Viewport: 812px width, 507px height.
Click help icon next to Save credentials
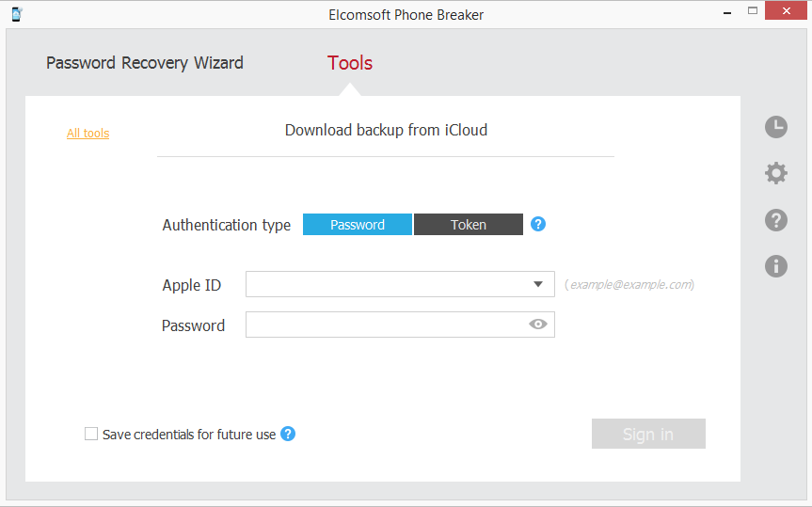click(x=288, y=434)
